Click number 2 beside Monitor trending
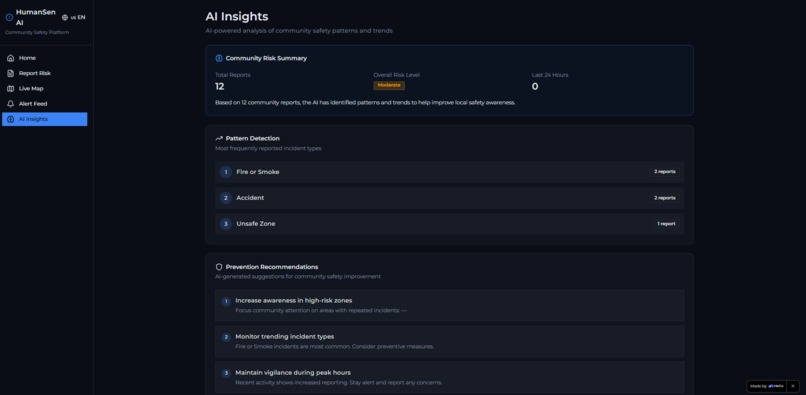 pos(226,337)
